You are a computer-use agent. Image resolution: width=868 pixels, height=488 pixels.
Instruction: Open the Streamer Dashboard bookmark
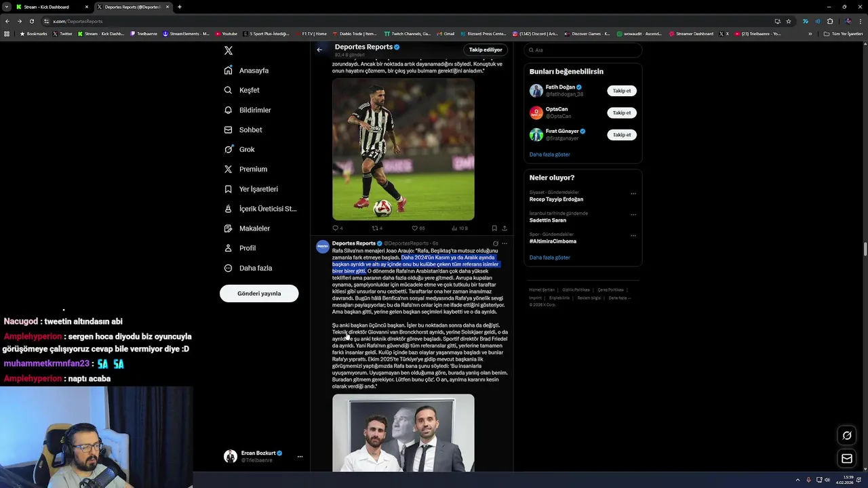coord(691,34)
